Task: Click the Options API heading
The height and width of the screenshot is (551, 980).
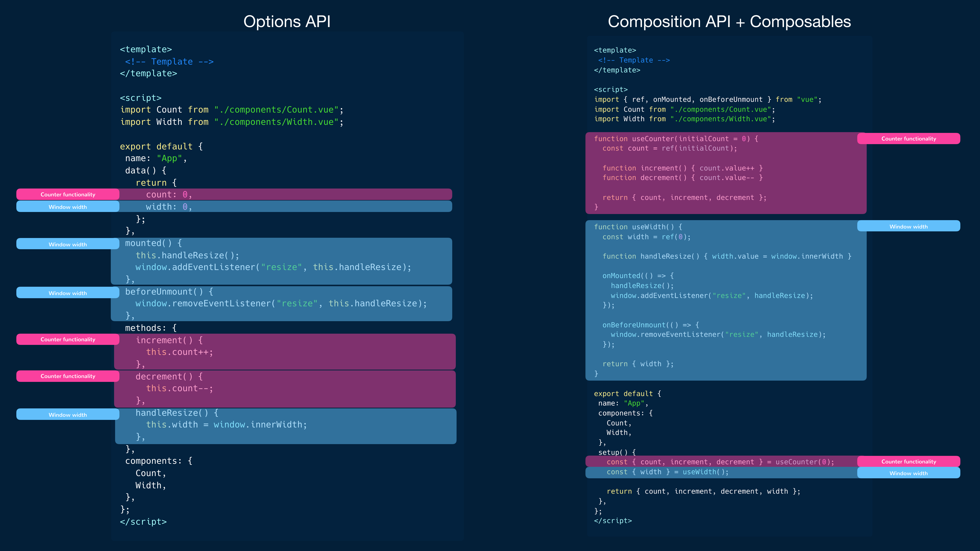Action: (x=287, y=22)
